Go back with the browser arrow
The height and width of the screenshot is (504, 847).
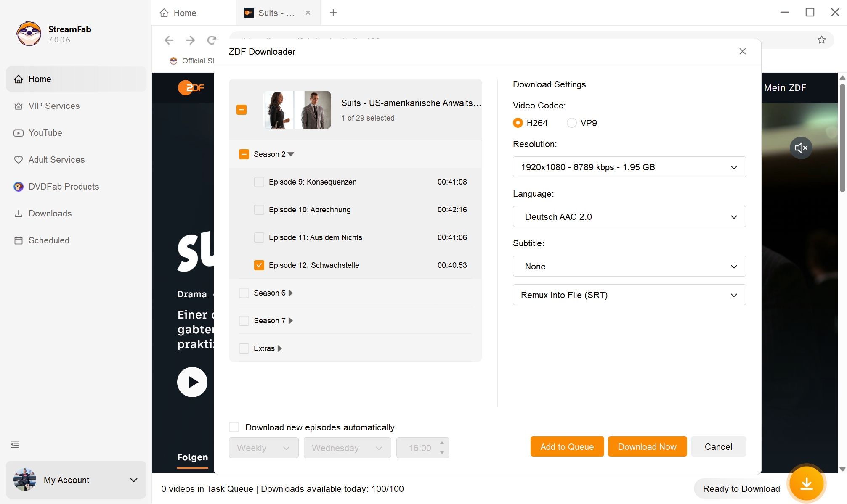[x=169, y=40]
